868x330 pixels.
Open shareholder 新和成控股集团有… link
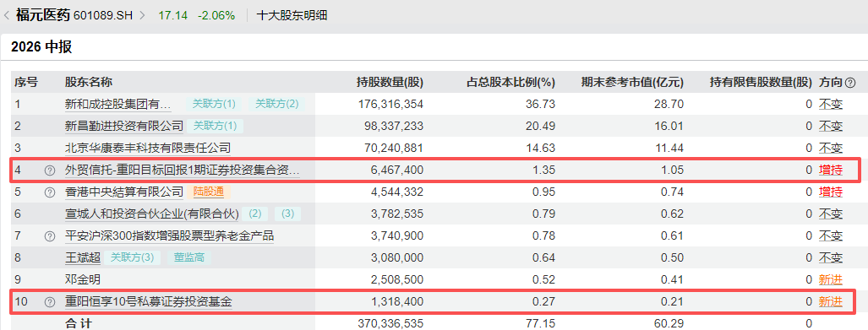118,104
